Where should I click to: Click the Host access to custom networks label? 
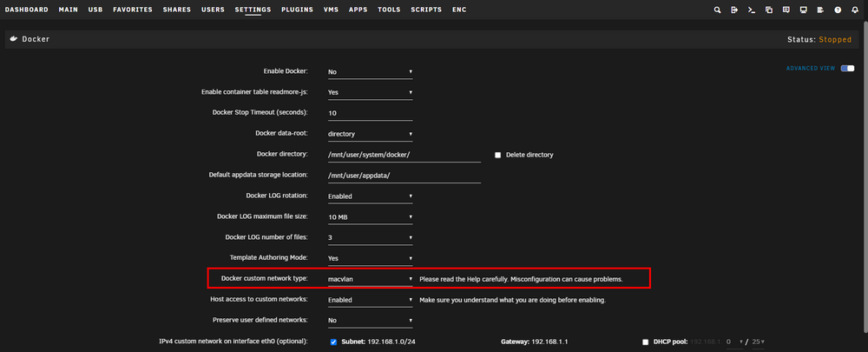click(x=259, y=299)
